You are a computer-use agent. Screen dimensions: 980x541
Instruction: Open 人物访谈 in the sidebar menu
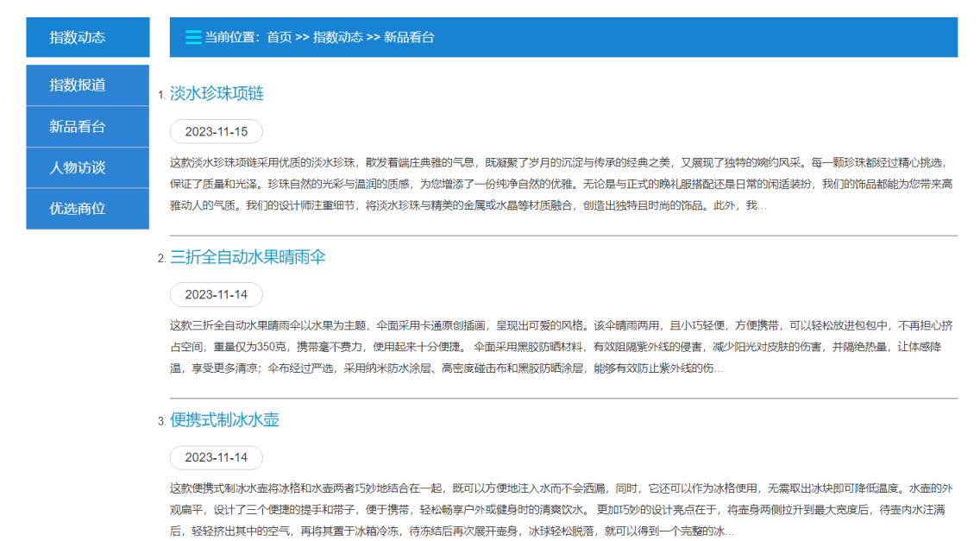click(x=87, y=167)
